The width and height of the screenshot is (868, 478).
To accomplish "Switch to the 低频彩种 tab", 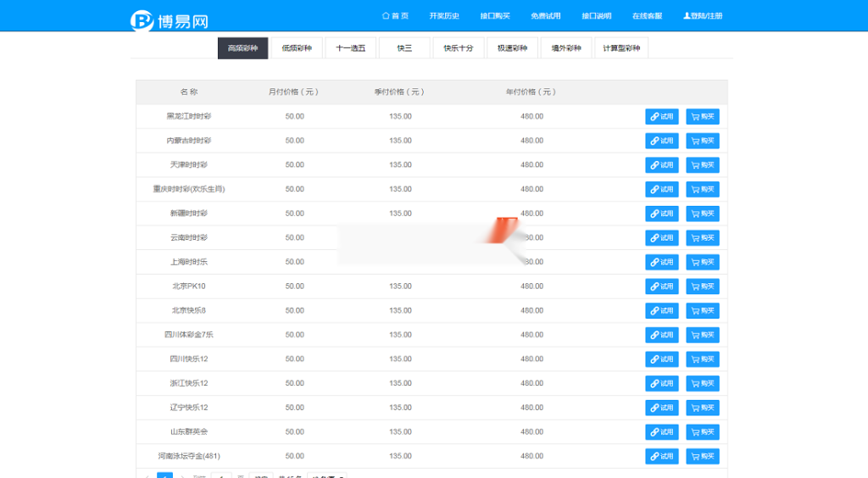I will (297, 48).
